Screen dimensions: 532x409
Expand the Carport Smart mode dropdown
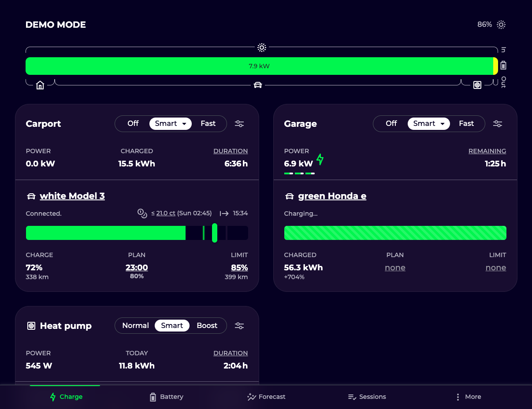171,124
